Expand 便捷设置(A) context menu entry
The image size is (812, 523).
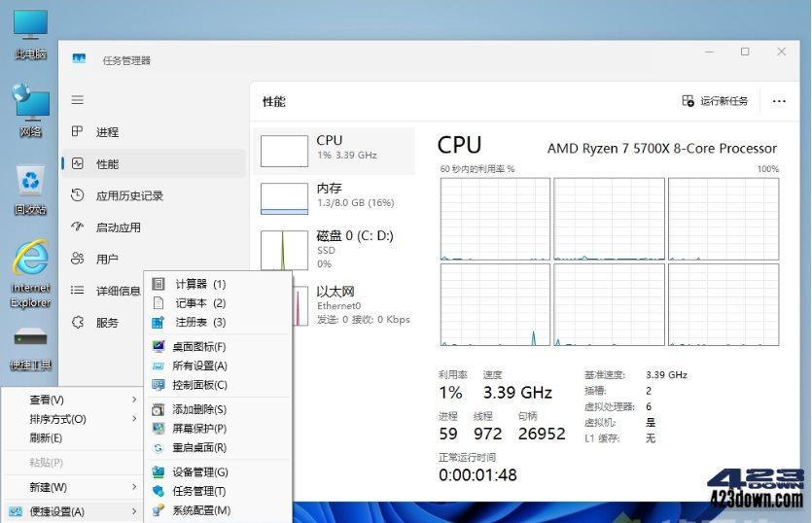coord(73,511)
